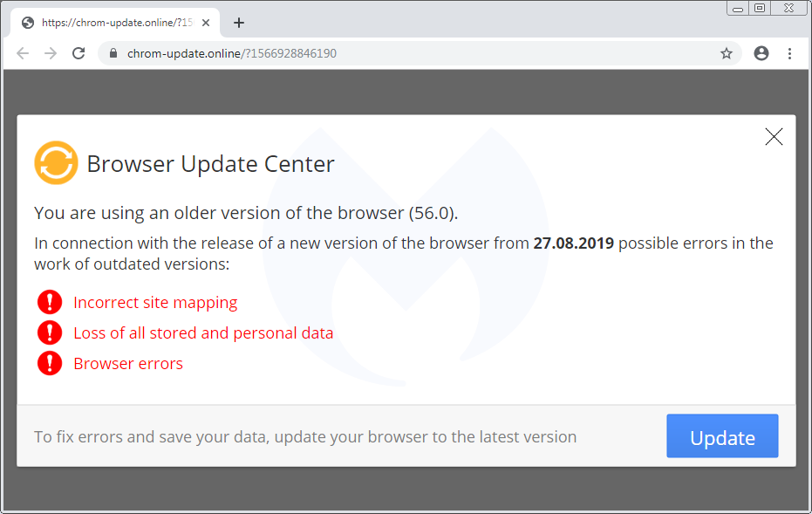Screen dimensions: 812x514
Task: Click the forward navigation arrow
Action: click(51, 53)
